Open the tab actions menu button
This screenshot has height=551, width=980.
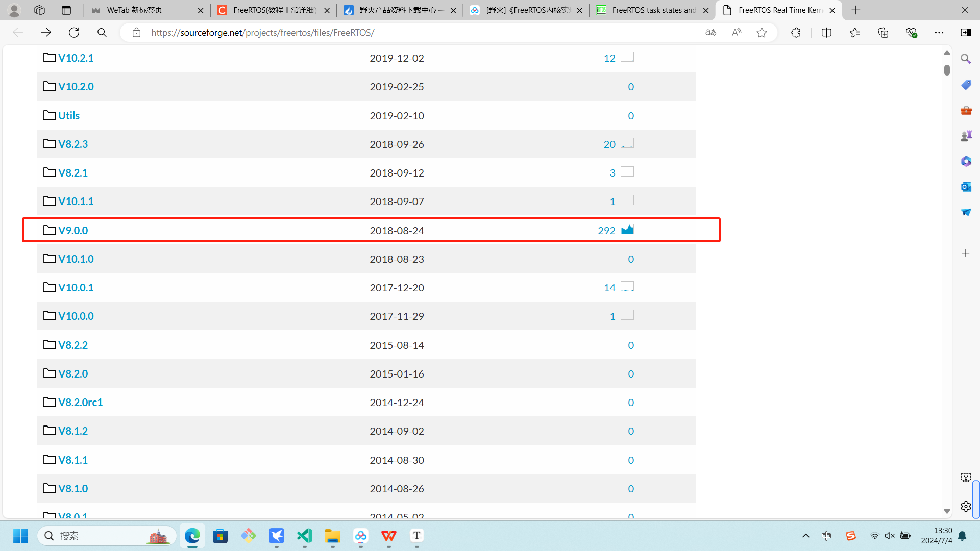(66, 10)
